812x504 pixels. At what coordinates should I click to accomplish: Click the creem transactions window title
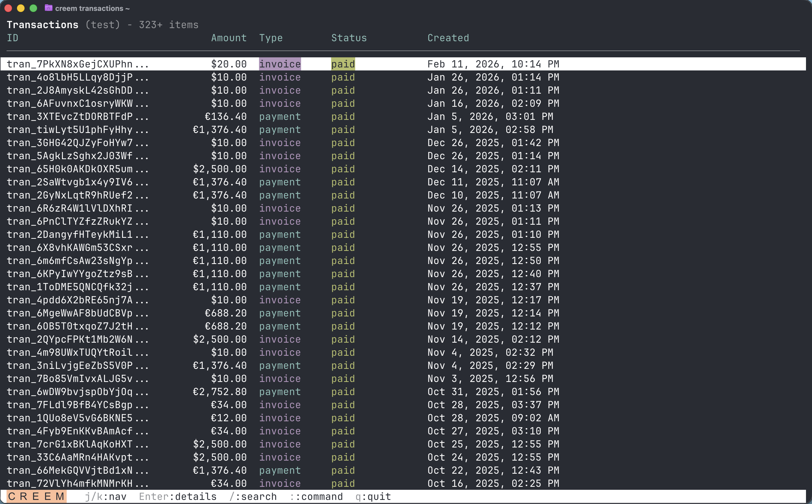point(92,8)
